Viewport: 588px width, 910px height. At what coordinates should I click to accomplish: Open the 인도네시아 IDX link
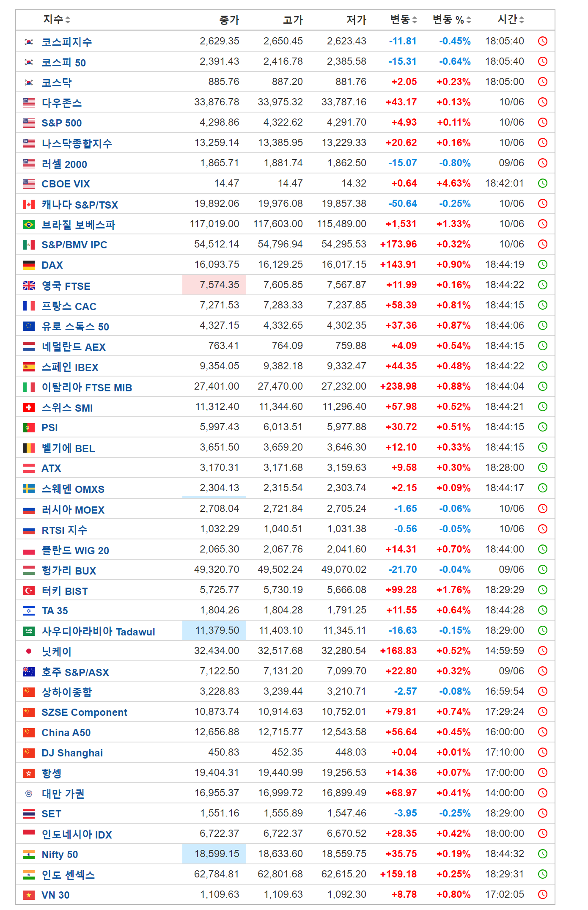click(77, 835)
